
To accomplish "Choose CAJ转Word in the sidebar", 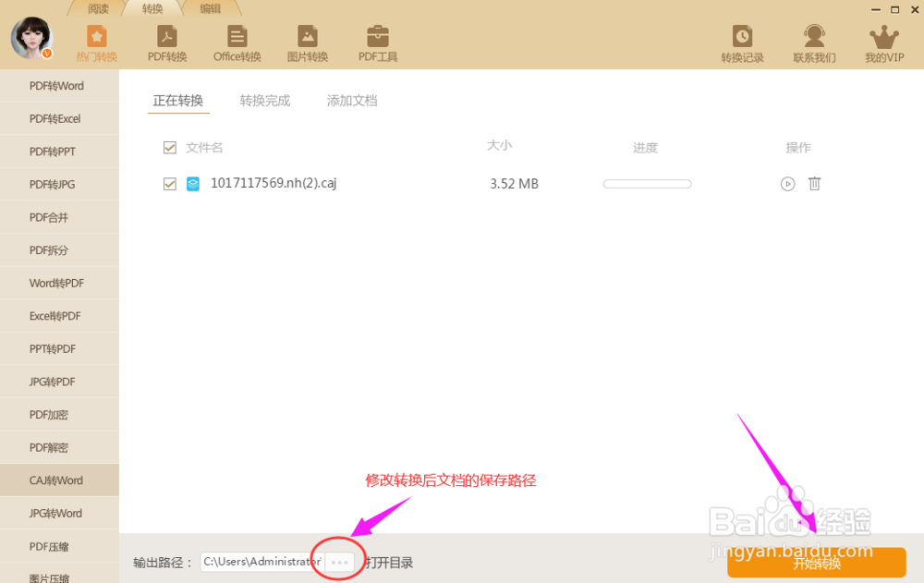I will (x=59, y=480).
